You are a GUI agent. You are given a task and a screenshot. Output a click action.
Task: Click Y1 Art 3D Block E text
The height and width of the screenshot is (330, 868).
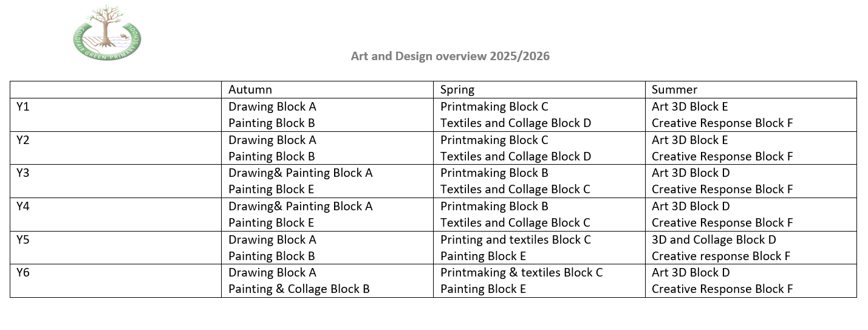(689, 107)
